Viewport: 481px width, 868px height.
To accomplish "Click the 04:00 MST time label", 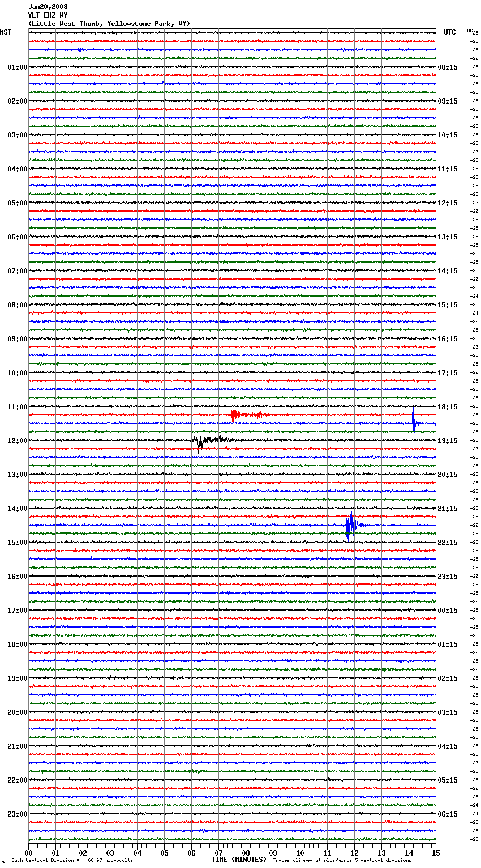I will [17, 169].
